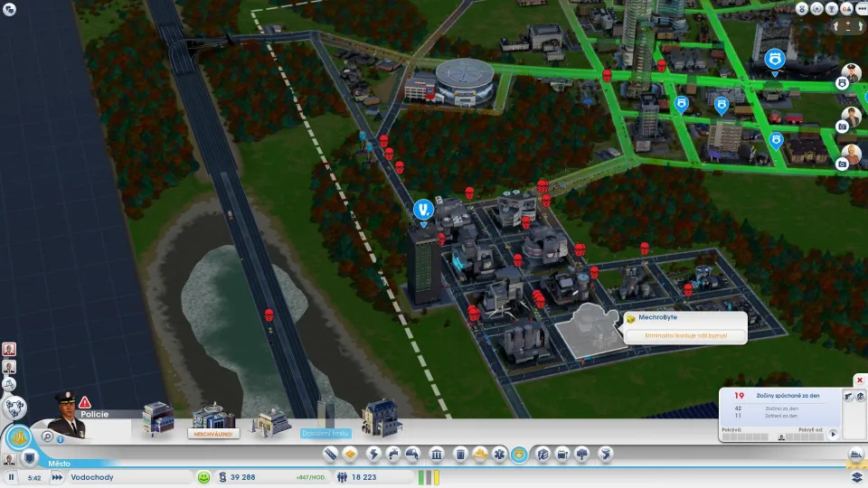Open the Disasters tornado menu
This screenshot has height=488, width=868.
point(606,455)
